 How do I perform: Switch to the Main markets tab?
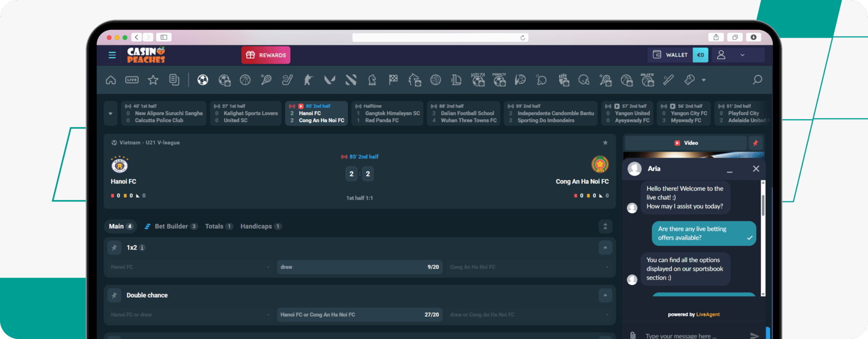click(x=121, y=226)
